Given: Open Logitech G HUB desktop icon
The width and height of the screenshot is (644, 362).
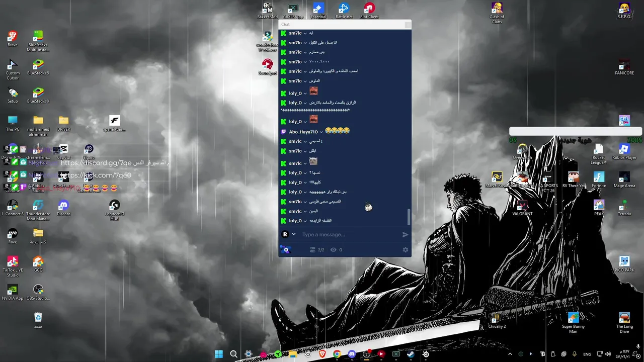Looking at the screenshot, I should tap(115, 210).
